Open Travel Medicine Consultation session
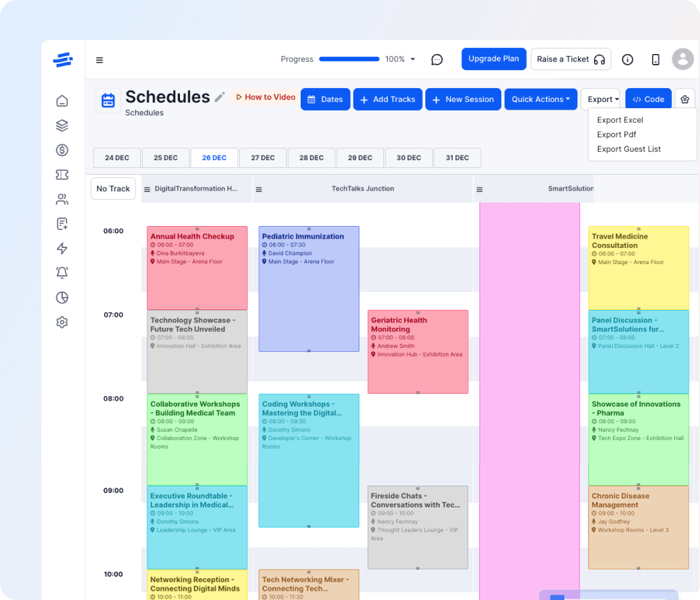Image resolution: width=700 pixels, height=600 pixels. [639, 268]
